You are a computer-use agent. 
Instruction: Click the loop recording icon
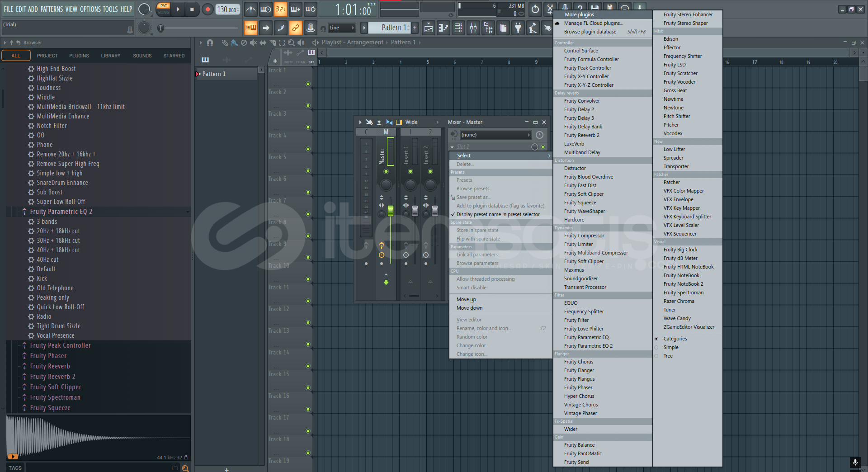pos(311,9)
